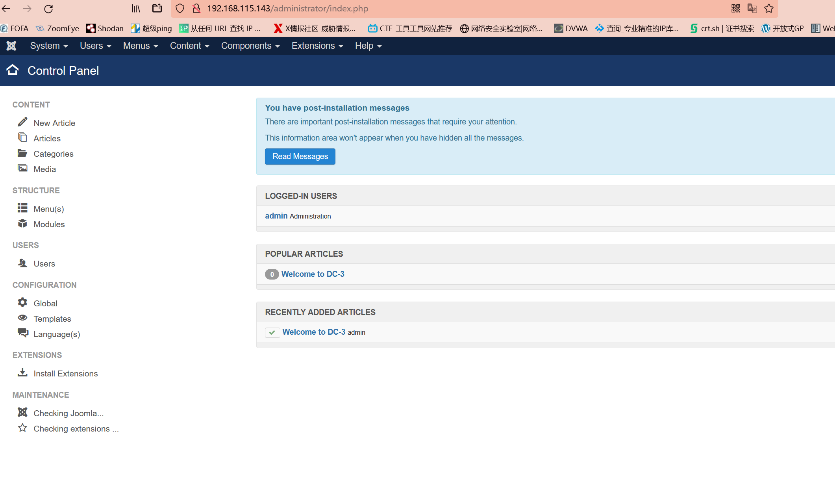Click the Modules cube icon
The image size is (835, 504).
point(22,224)
